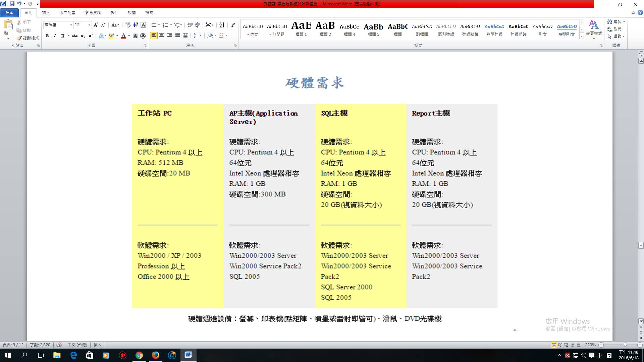Open the borders dropdown arrow
644x362 pixels.
[226, 36]
